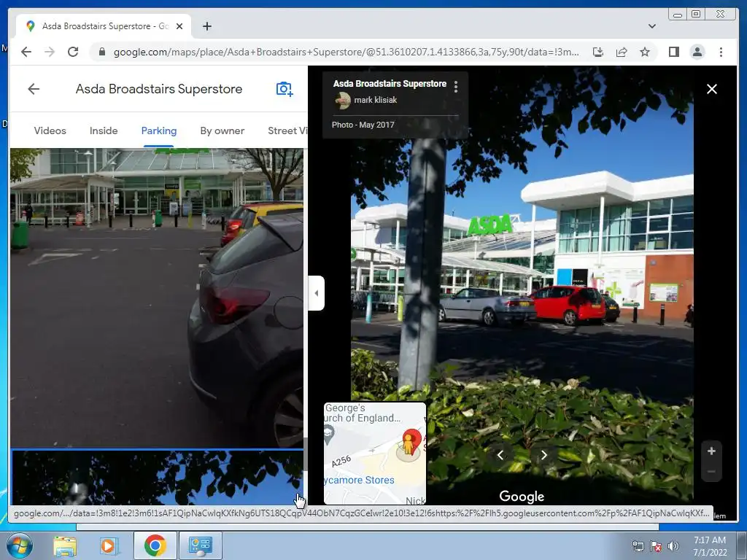This screenshot has height=560, width=747.
Task: Open the browser side panel
Action: [x=673, y=52]
